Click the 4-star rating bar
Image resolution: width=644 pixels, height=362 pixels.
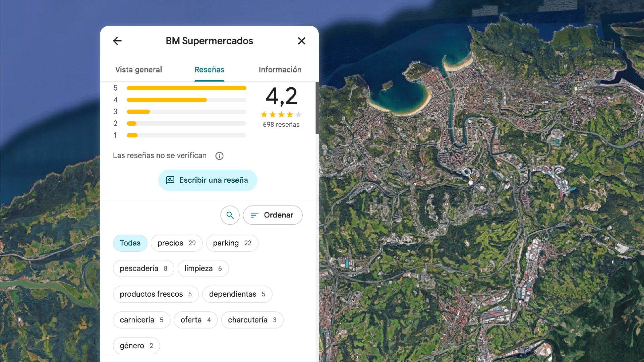[x=186, y=100]
